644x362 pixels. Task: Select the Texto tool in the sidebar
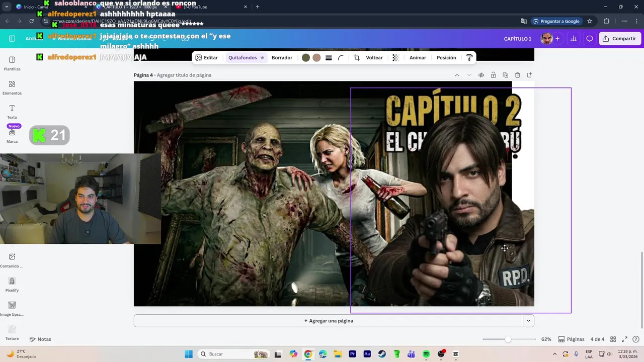[12, 112]
